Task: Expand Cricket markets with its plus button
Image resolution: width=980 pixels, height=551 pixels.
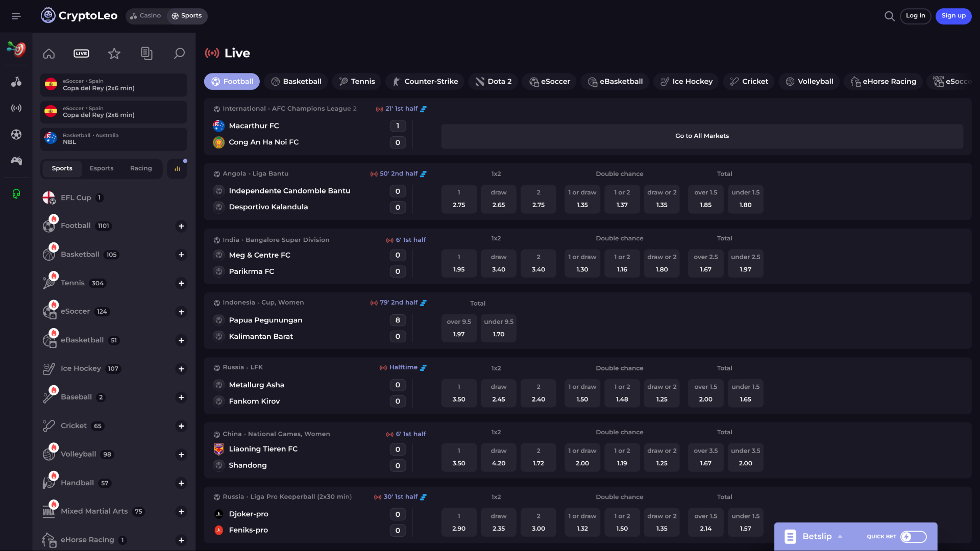Action: [x=181, y=426]
